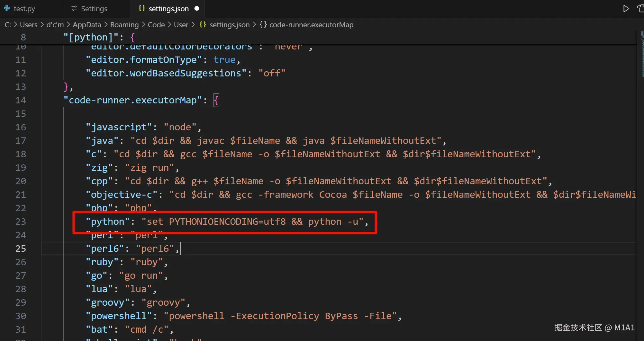Click the User breadcrumb segment
Viewport: 644px width, 341px height.
coord(181,25)
